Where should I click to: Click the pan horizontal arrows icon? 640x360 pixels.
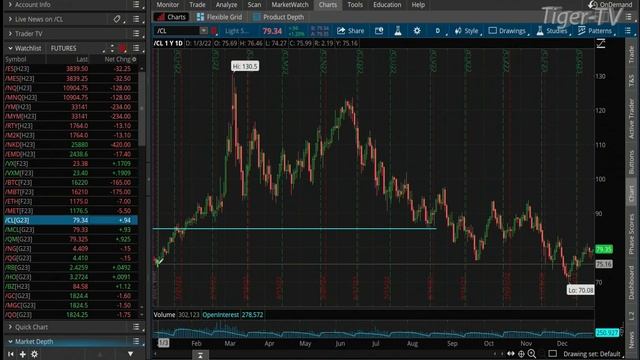[x=511, y=353]
